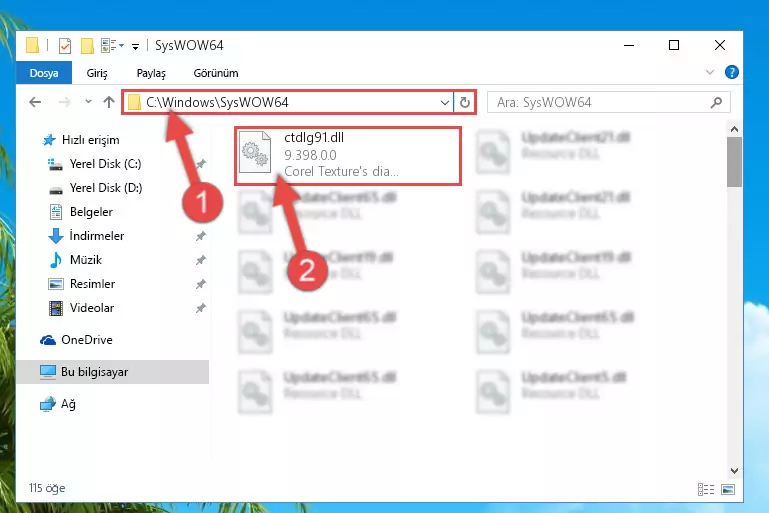Select Ağ in navigation pane

(58, 404)
